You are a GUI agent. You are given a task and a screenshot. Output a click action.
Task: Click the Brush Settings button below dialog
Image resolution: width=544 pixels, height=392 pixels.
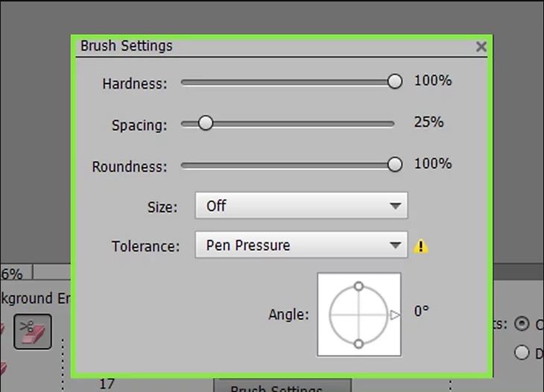pyautogui.click(x=282, y=386)
